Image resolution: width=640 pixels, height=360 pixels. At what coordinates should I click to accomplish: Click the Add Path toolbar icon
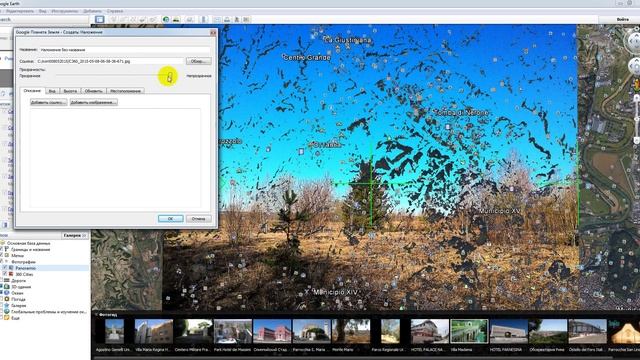[133, 19]
